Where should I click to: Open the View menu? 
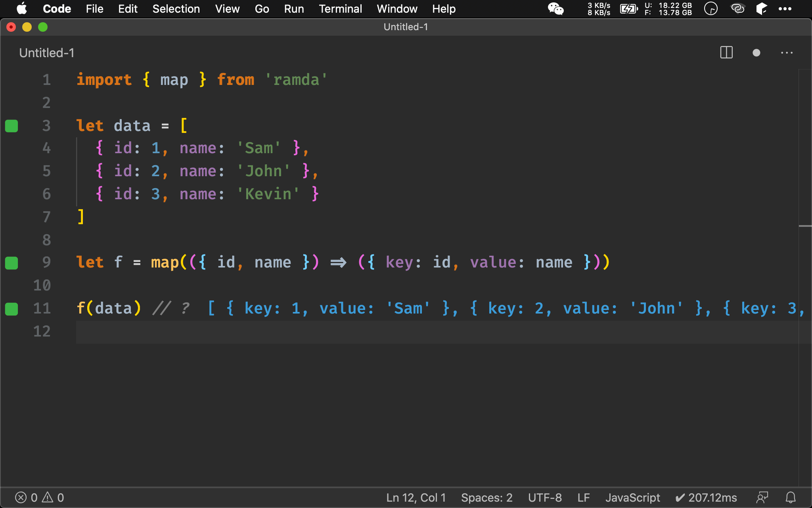tap(227, 9)
